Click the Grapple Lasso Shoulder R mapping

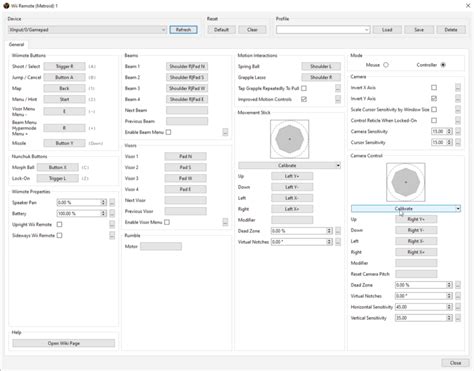[321, 77]
